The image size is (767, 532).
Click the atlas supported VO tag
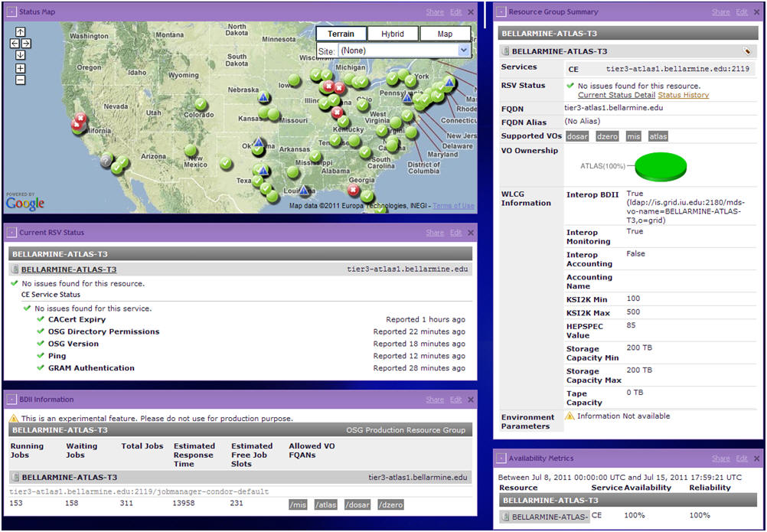[x=658, y=137]
